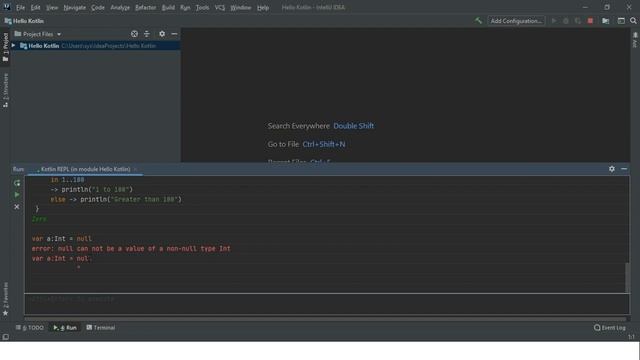
Task: Open the View menu
Action: 52,7
